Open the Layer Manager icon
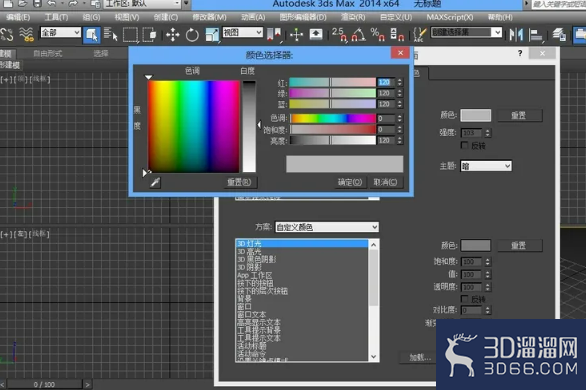Viewport: 586px width, 390px height. coord(559,35)
